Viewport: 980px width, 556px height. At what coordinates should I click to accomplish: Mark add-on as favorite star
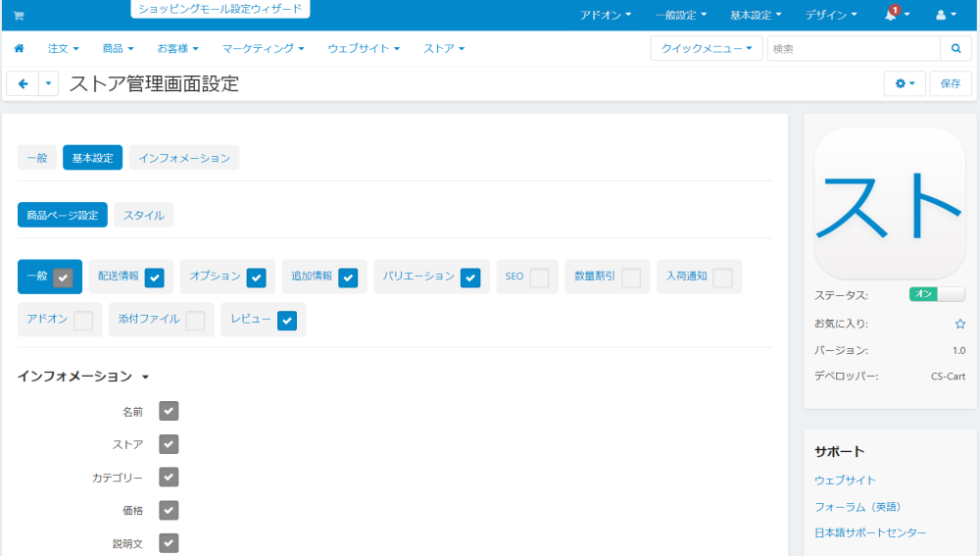click(x=960, y=324)
